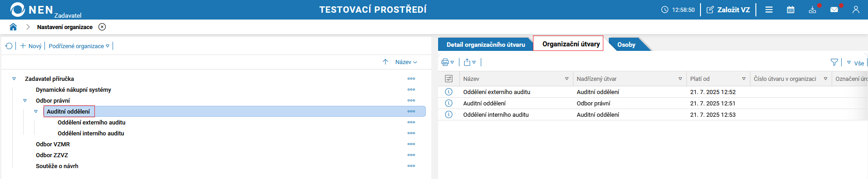Open more options for Oddělení interního auditu
This screenshot has height=179, width=868.
(x=411, y=133)
